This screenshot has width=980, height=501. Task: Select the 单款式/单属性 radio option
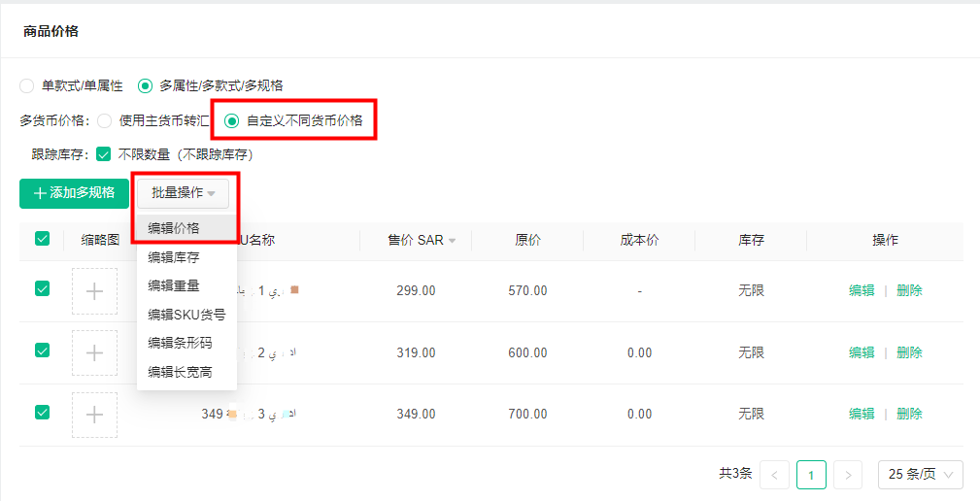pyautogui.click(x=26, y=85)
